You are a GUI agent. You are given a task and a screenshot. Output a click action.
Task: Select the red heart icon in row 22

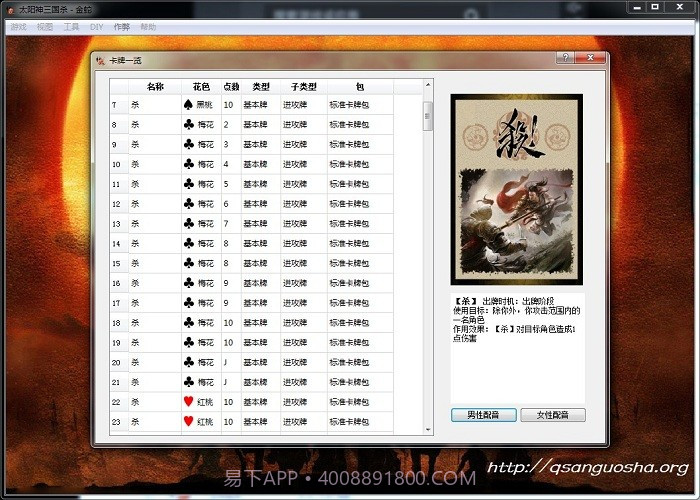tap(188, 402)
